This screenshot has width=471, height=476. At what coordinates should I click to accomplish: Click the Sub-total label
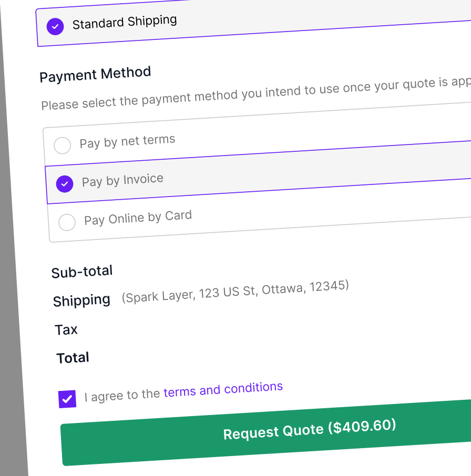82,272
